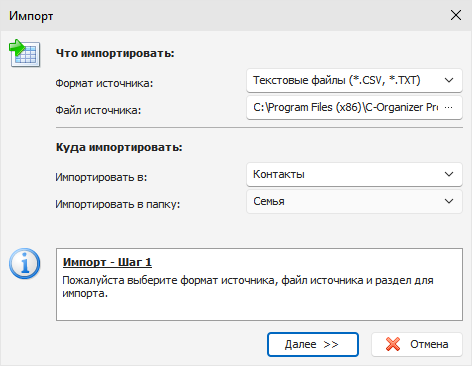Click the import table icon with green arrow

[25, 53]
